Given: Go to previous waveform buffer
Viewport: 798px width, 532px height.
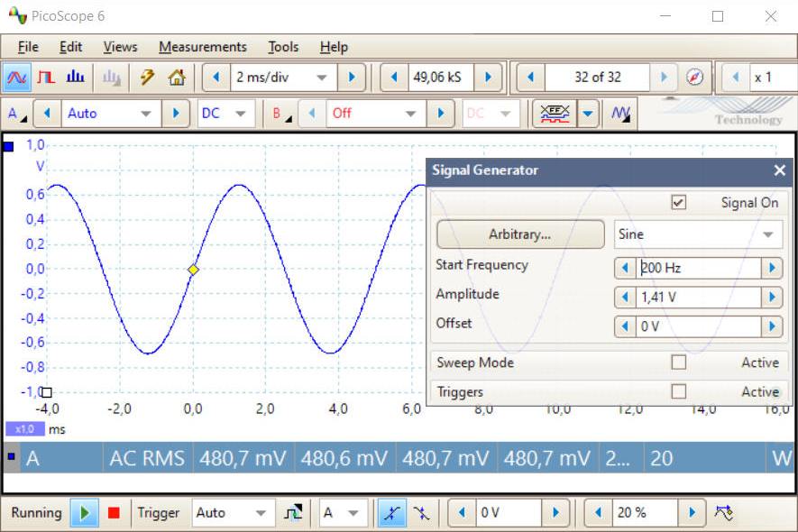Looking at the screenshot, I should [530, 78].
